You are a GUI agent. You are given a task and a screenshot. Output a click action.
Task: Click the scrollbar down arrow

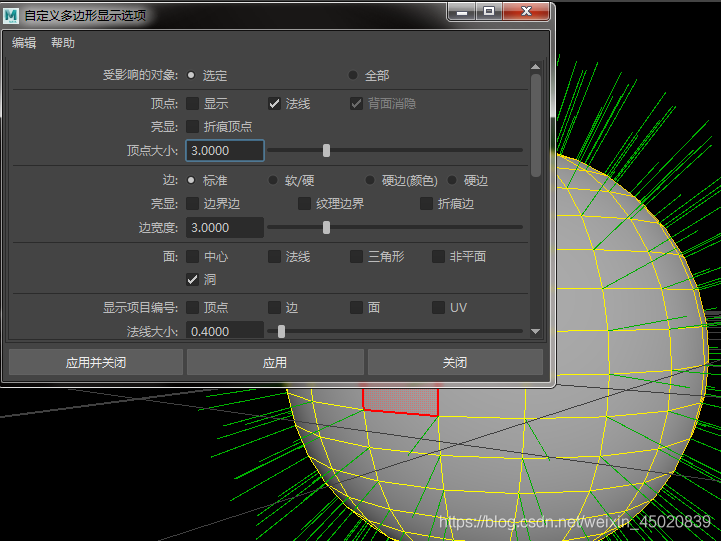[536, 331]
